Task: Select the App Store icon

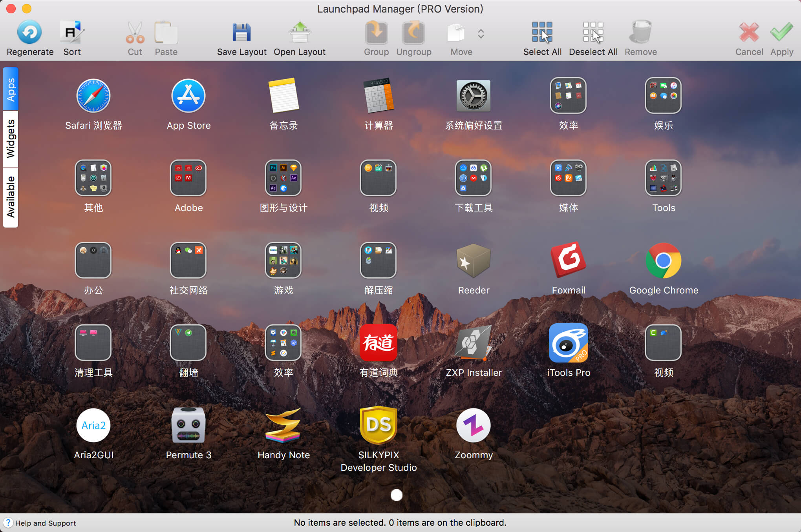Action: tap(188, 96)
